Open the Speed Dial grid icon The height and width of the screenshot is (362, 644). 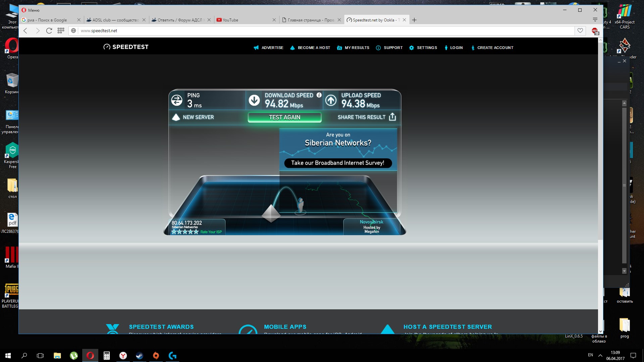click(x=61, y=31)
